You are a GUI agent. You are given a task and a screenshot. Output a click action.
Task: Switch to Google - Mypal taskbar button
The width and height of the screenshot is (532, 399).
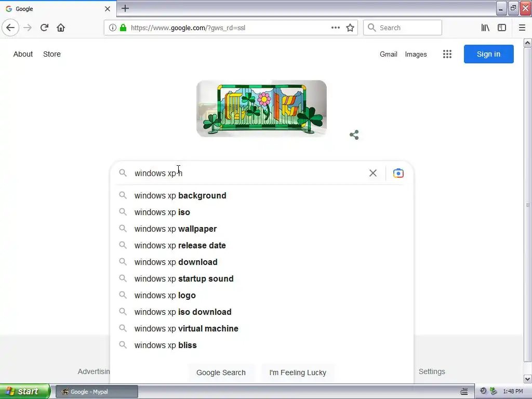point(97,392)
